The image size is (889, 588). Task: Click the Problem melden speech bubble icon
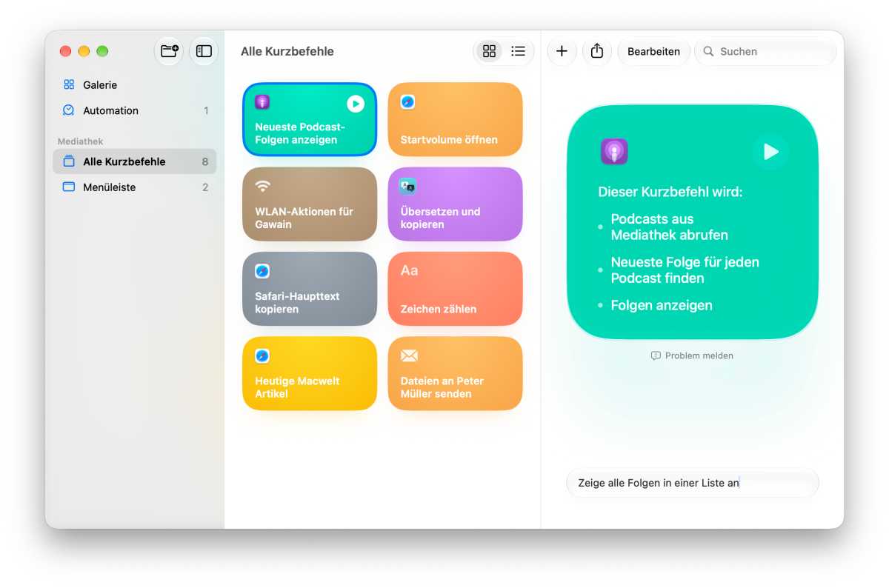click(x=656, y=355)
